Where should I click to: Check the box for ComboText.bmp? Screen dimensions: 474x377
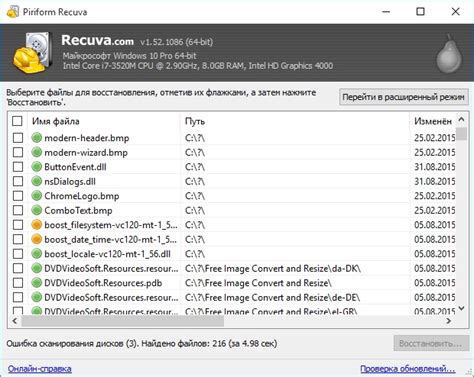[18, 210]
